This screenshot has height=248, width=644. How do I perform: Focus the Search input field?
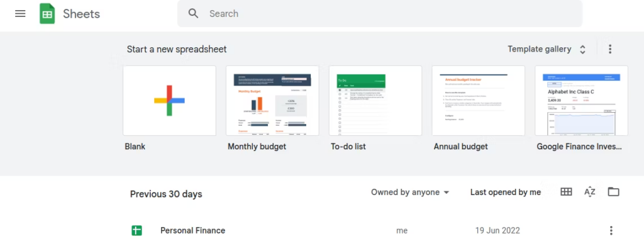[379, 14]
